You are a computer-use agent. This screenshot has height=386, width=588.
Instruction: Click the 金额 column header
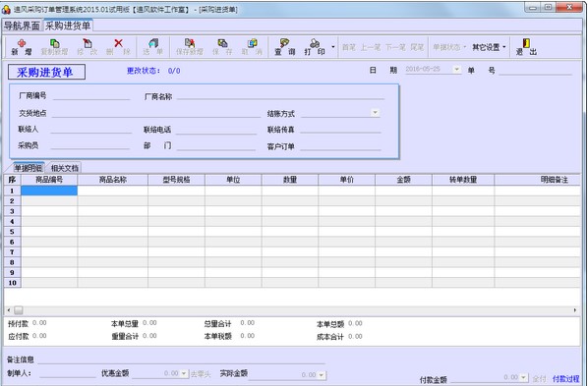(x=403, y=180)
